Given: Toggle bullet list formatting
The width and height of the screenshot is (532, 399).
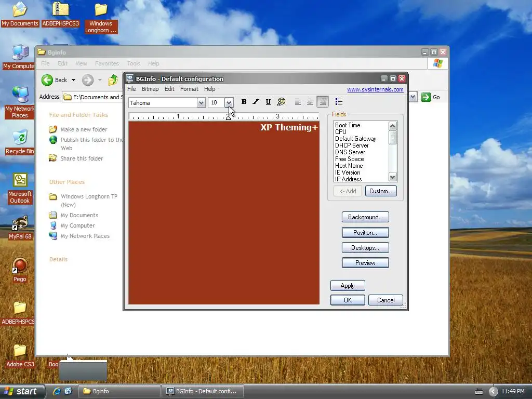Looking at the screenshot, I should point(339,102).
